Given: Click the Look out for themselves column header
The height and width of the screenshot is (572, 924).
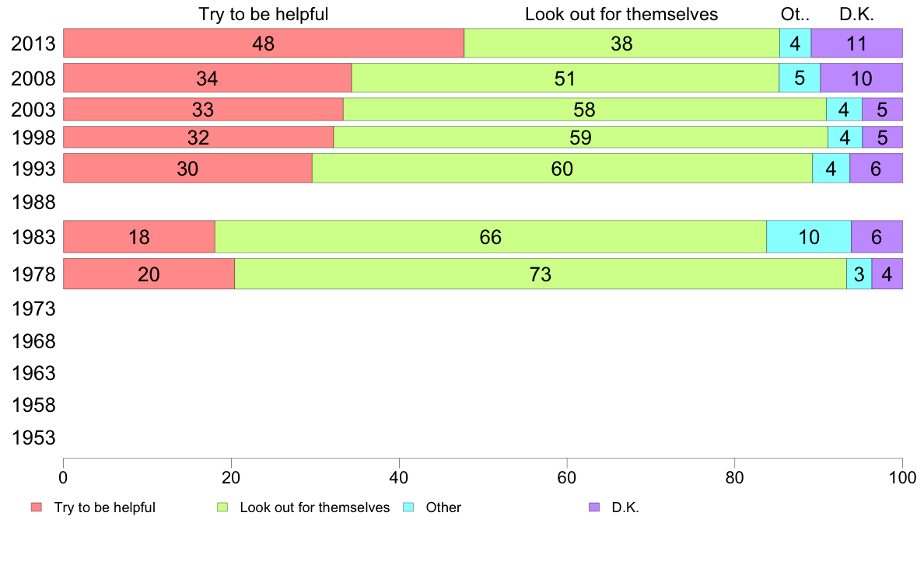Looking at the screenshot, I should pyautogui.click(x=621, y=14).
